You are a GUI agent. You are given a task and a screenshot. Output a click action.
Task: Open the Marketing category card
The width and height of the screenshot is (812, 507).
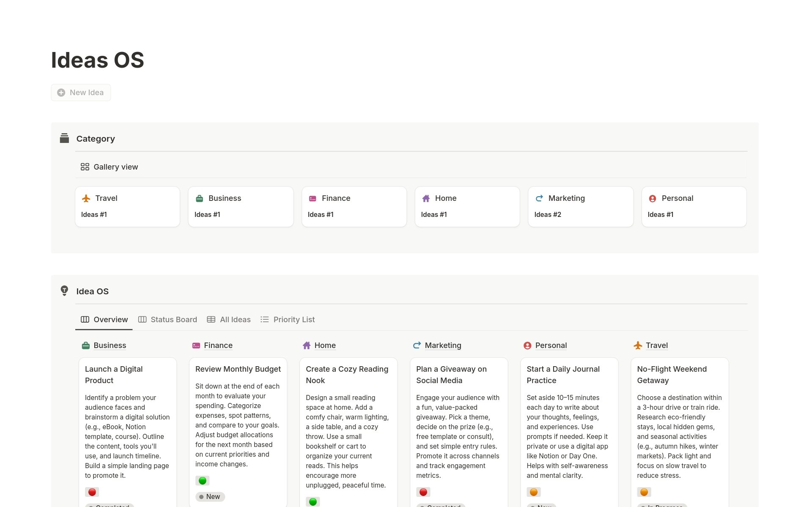tap(581, 207)
